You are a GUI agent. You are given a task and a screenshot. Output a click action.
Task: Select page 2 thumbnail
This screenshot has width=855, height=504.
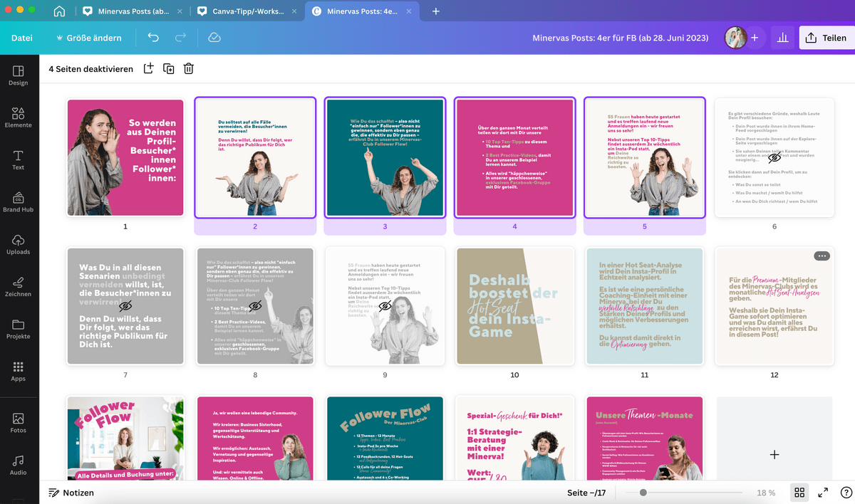(x=255, y=157)
